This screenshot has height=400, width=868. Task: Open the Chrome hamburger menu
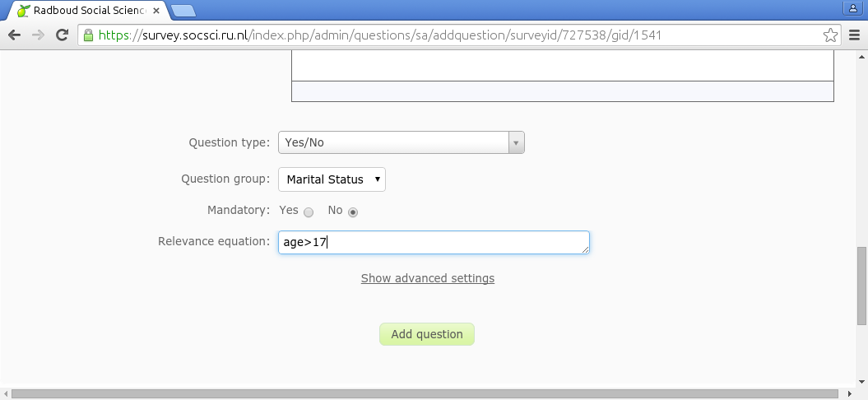point(854,35)
